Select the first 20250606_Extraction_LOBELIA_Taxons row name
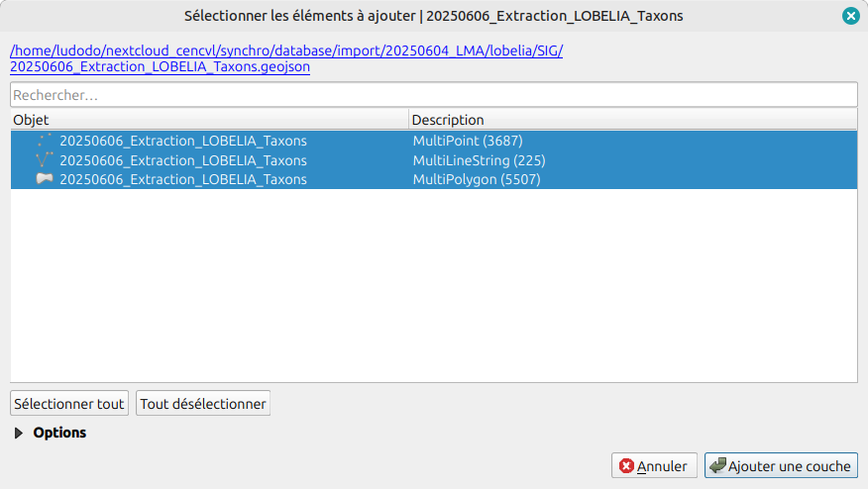Image resolution: width=868 pixels, height=489 pixels. 183,141
